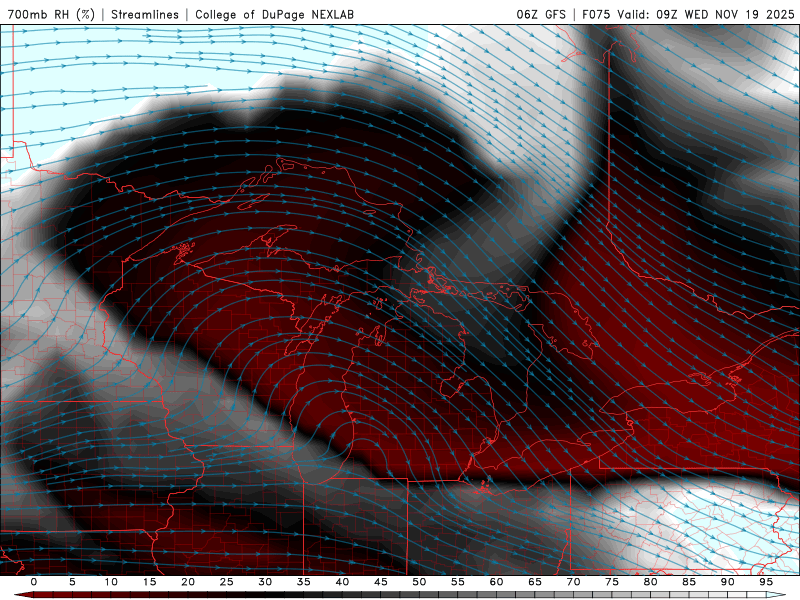Click the '90' colorbar tick label
This screenshot has width=800, height=600.
tap(727, 582)
